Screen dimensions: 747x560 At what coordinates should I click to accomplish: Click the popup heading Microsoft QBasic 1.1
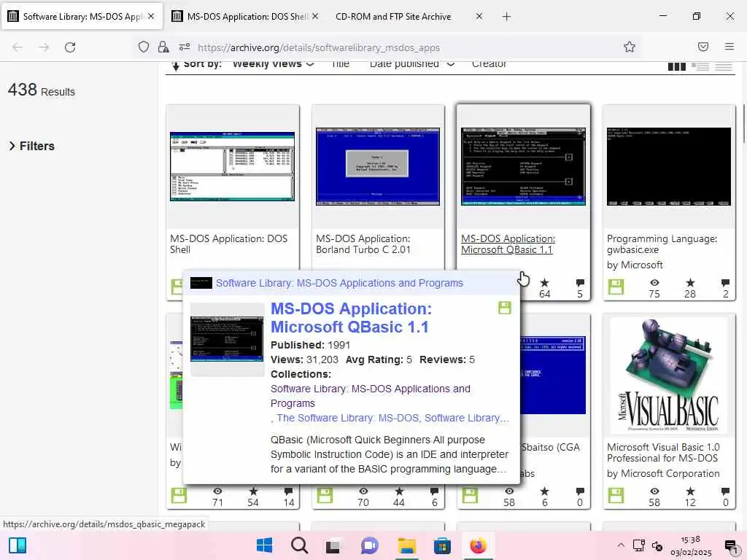pos(351,318)
